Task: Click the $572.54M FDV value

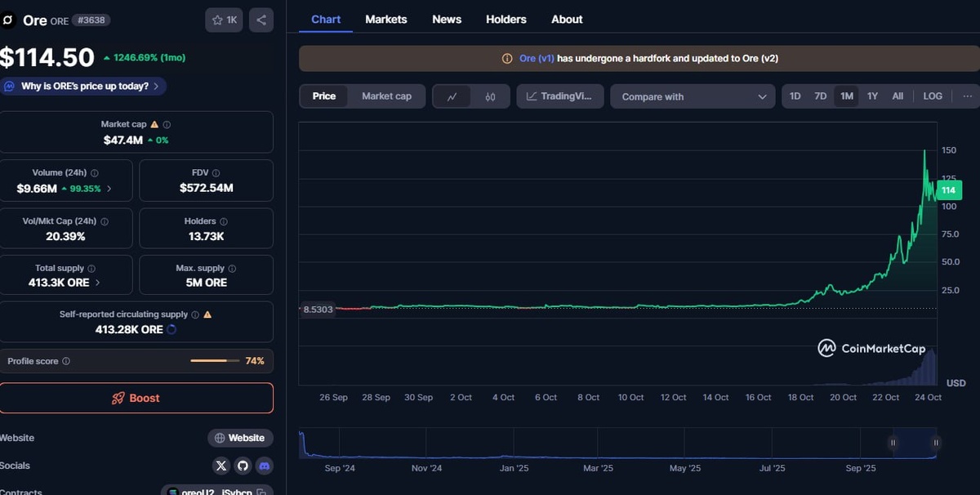Action: pyautogui.click(x=207, y=188)
